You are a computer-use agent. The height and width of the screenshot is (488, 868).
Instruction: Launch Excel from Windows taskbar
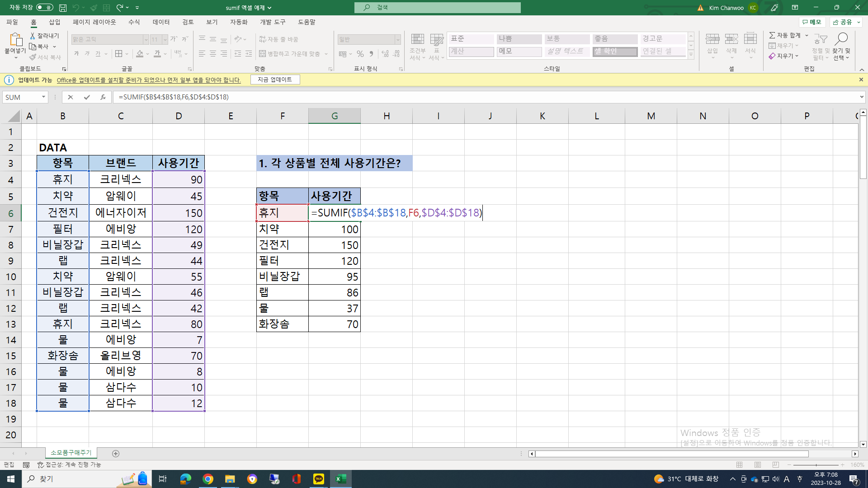point(341,479)
